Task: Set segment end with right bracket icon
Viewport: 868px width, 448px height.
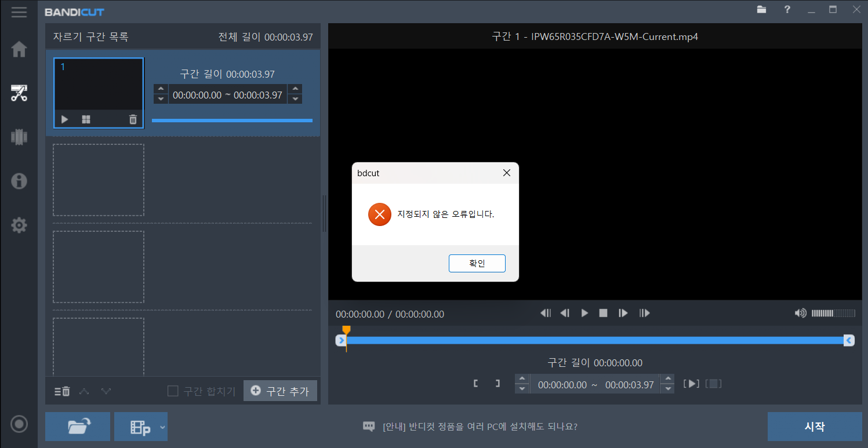Action: [497, 384]
